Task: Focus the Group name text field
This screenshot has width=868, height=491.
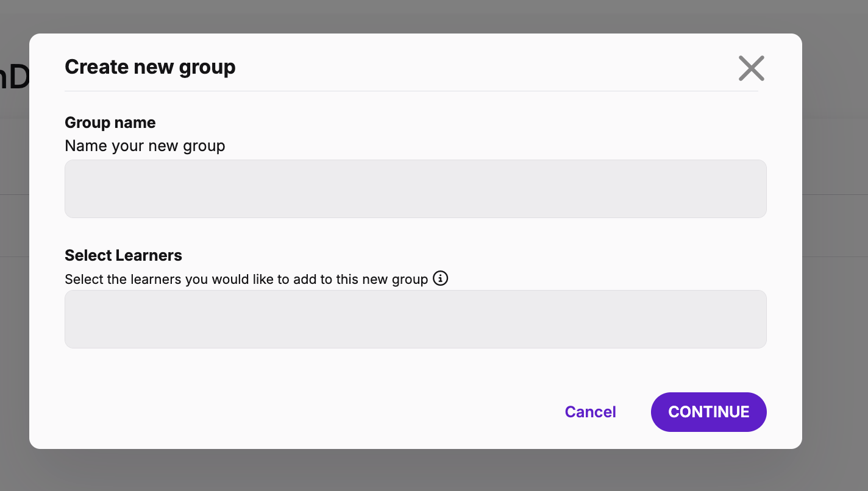Action: [415, 189]
